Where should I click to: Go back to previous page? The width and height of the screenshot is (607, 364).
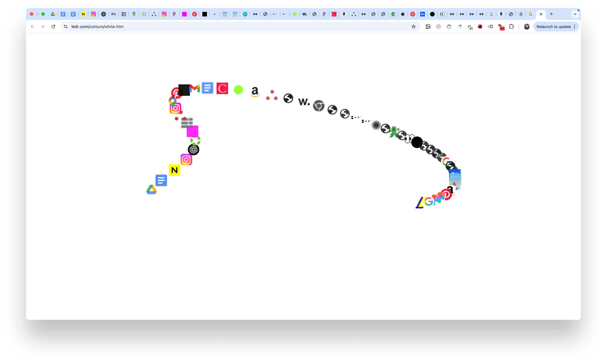(x=33, y=27)
